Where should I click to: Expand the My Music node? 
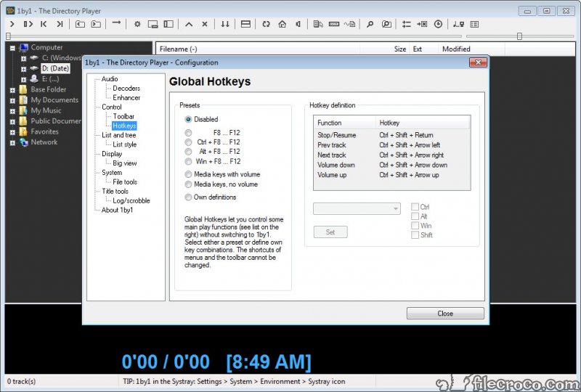pos(12,111)
